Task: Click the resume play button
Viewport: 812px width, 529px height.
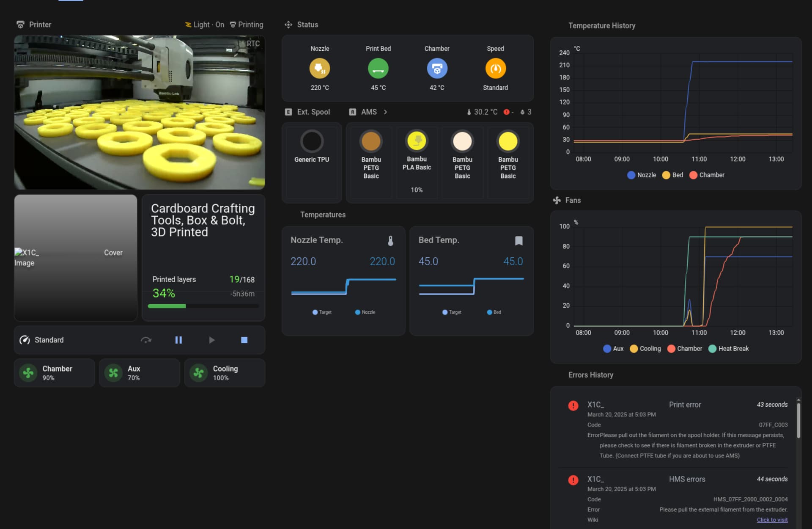Action: [x=211, y=340]
